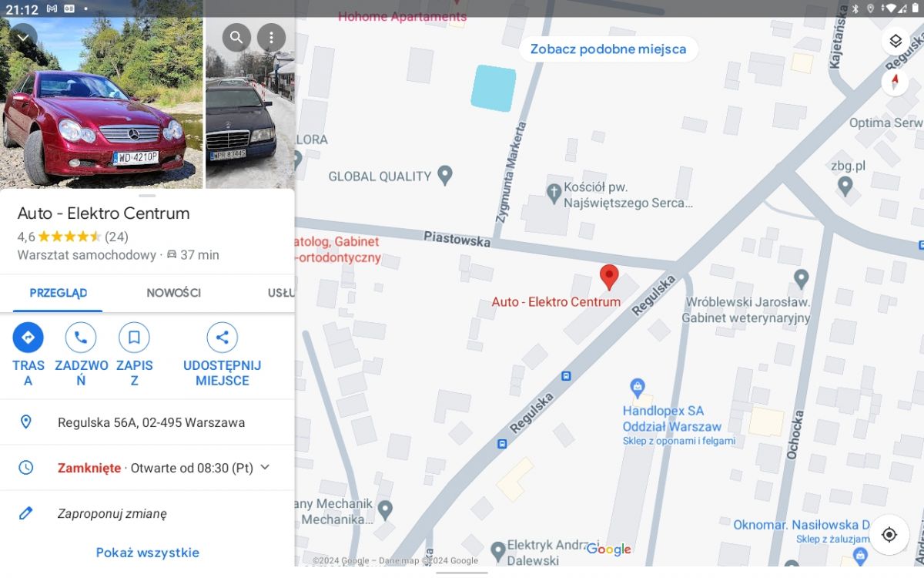This screenshot has width=924, height=578.
Task: Tap address Regulska 56A row
Action: (x=147, y=422)
